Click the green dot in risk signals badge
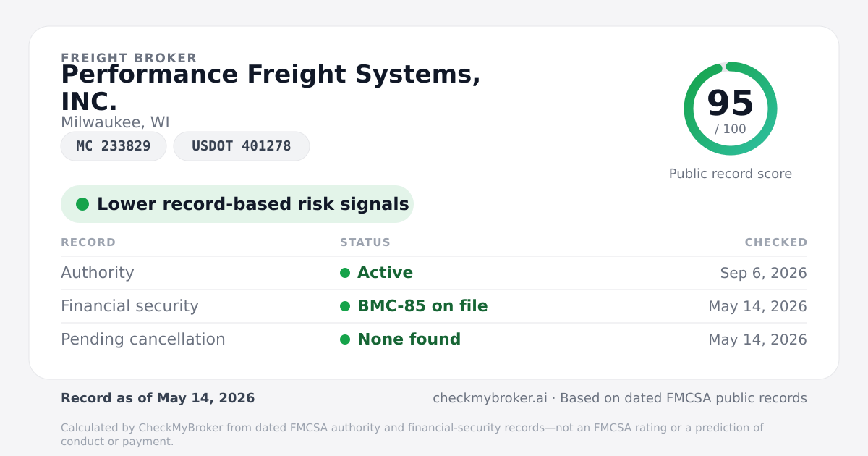 (x=82, y=204)
